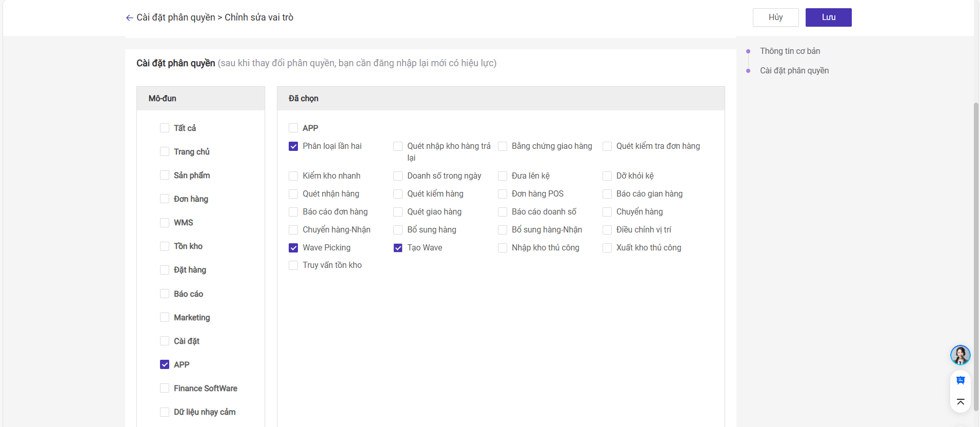
Task: Check the Finance SoftWare module
Action: coord(165,389)
